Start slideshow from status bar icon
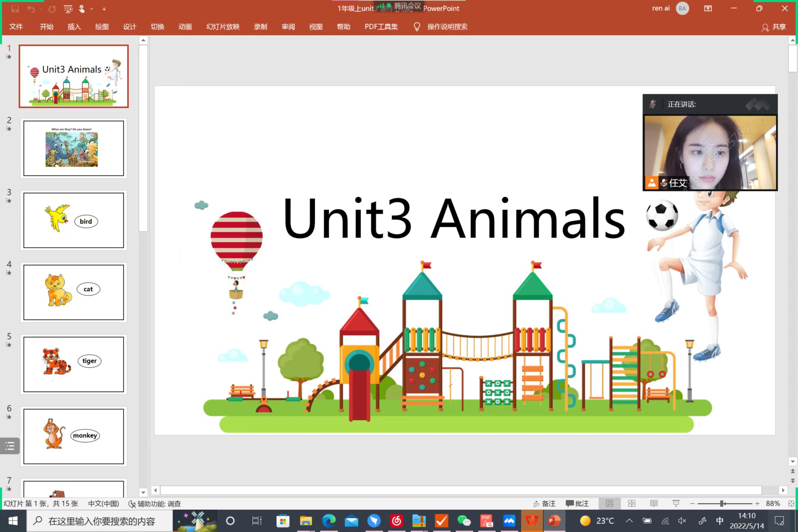Image resolution: width=798 pixels, height=532 pixels. [x=676, y=504]
